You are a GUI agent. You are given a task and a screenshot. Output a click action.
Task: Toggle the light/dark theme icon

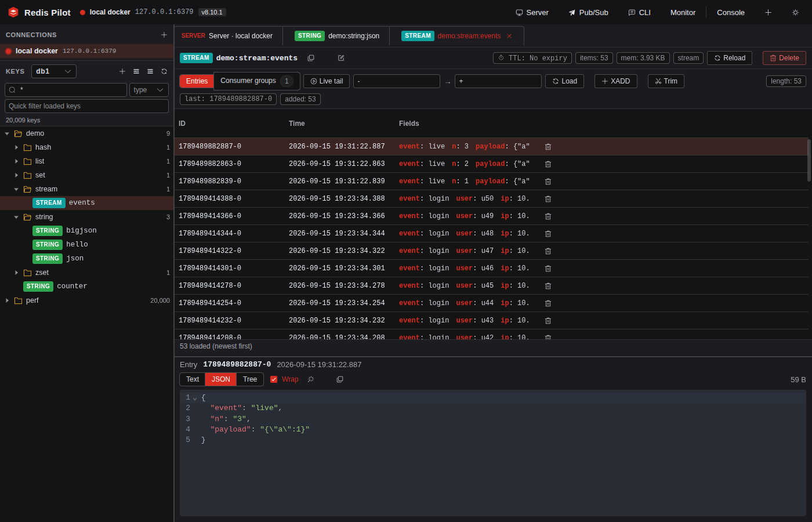click(795, 12)
